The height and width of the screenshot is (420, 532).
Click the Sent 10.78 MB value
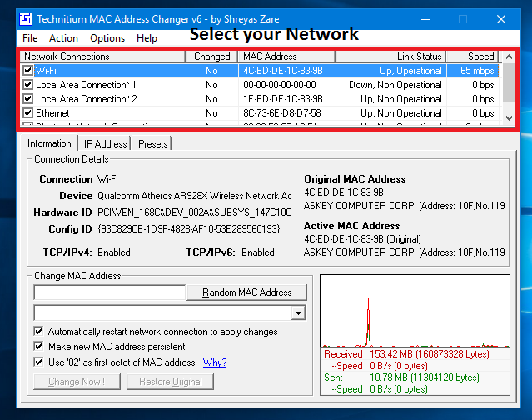coord(425,377)
